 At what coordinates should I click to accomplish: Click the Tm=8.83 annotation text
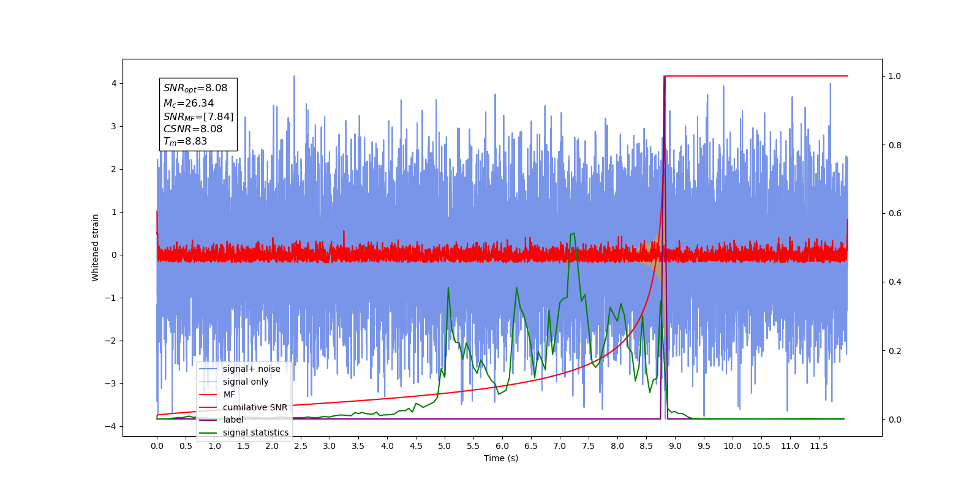[x=185, y=141]
